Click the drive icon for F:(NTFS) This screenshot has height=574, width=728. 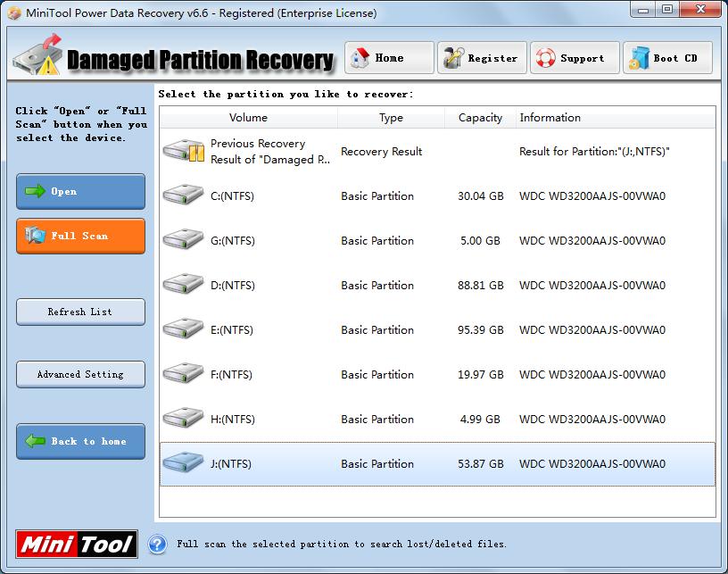pyautogui.click(x=183, y=372)
